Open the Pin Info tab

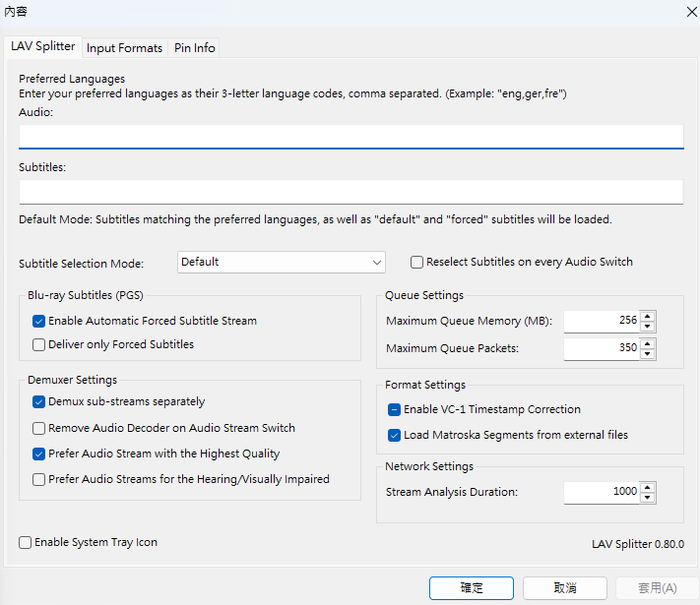click(194, 47)
